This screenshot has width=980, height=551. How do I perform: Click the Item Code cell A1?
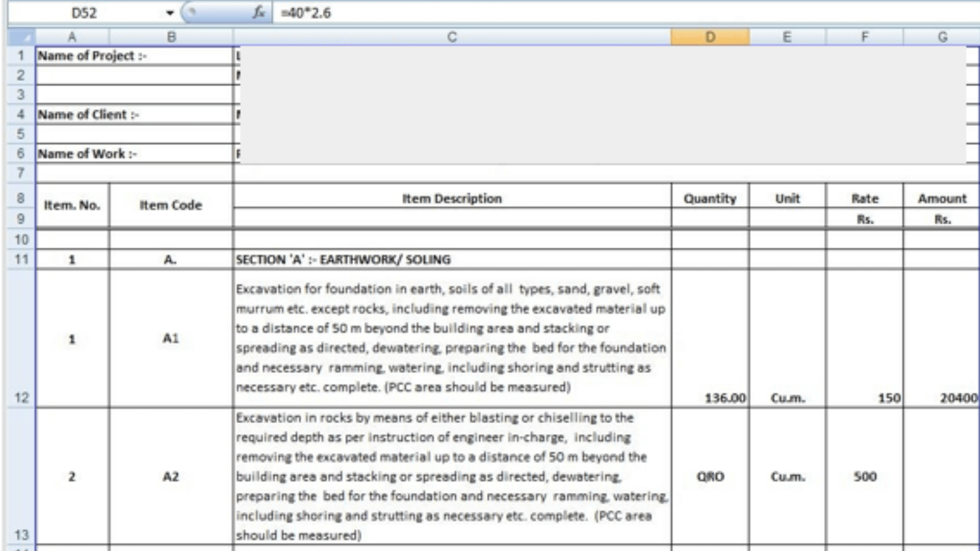(x=171, y=338)
